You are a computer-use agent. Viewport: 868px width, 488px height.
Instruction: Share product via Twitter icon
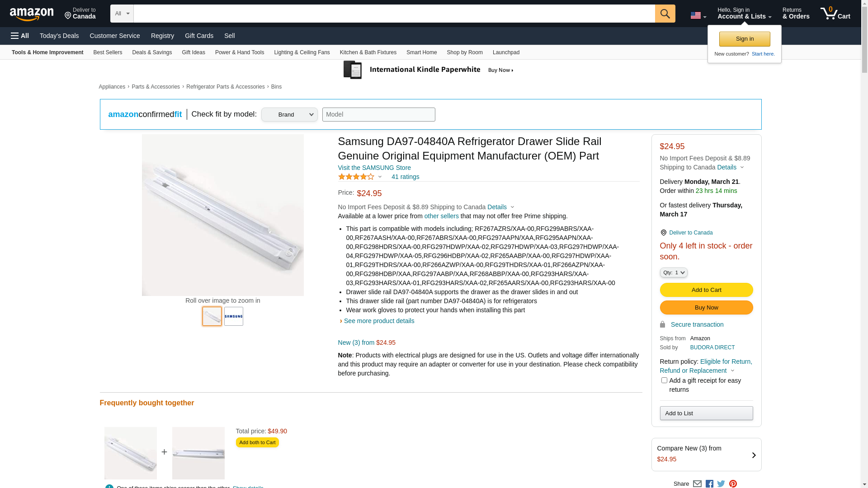[721, 483]
